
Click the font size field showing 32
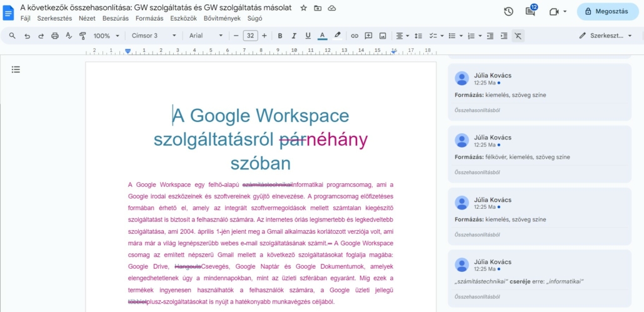(250, 36)
